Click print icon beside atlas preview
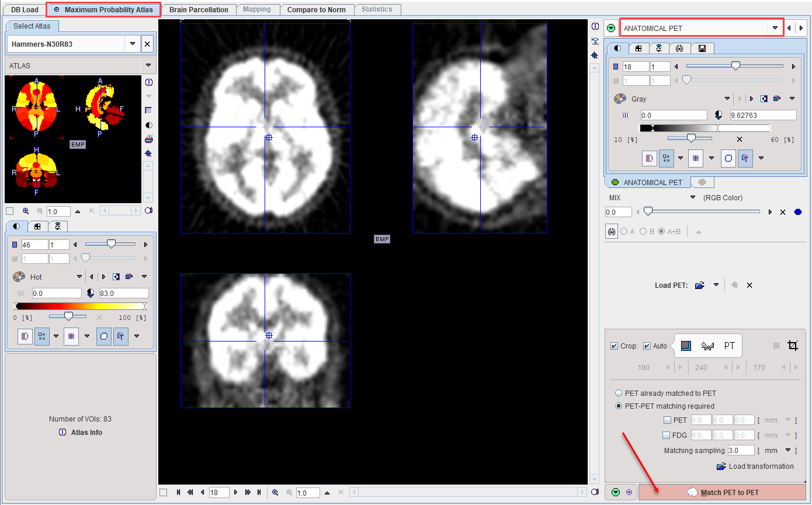 tap(148, 139)
